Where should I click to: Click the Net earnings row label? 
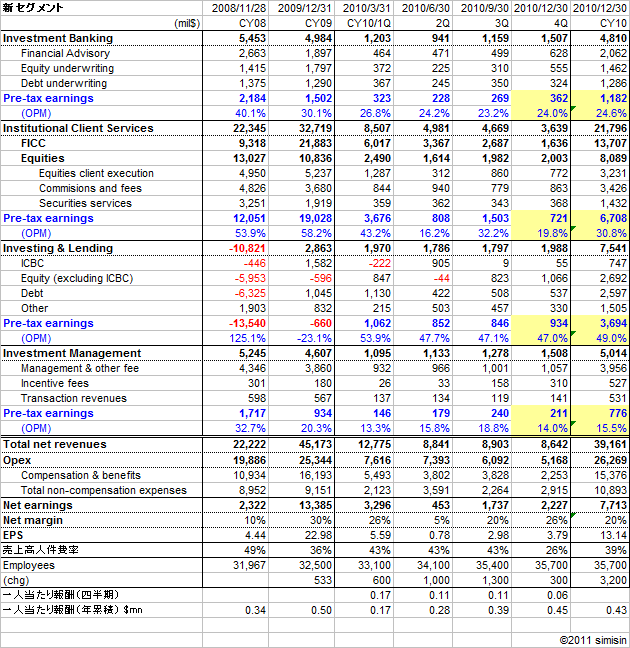38,505
